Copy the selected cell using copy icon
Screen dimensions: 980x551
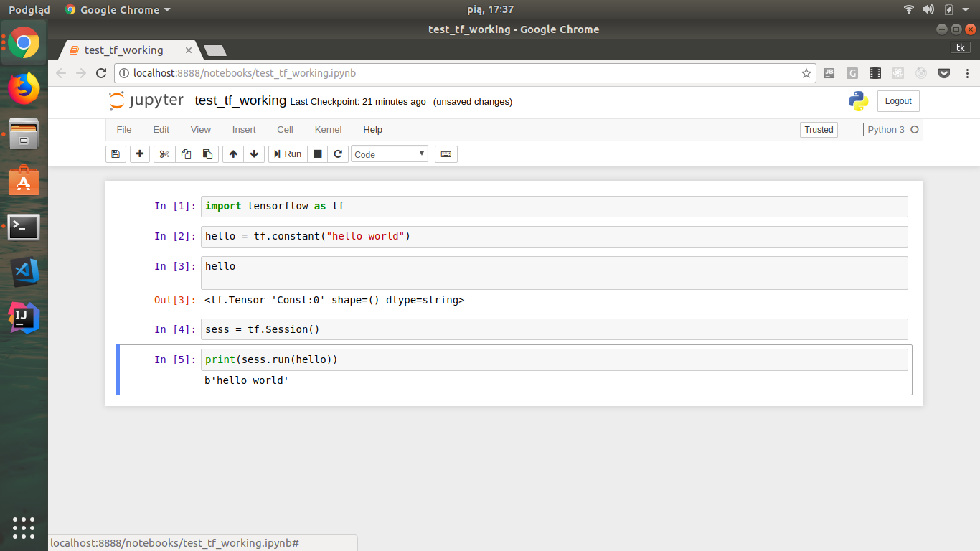186,154
